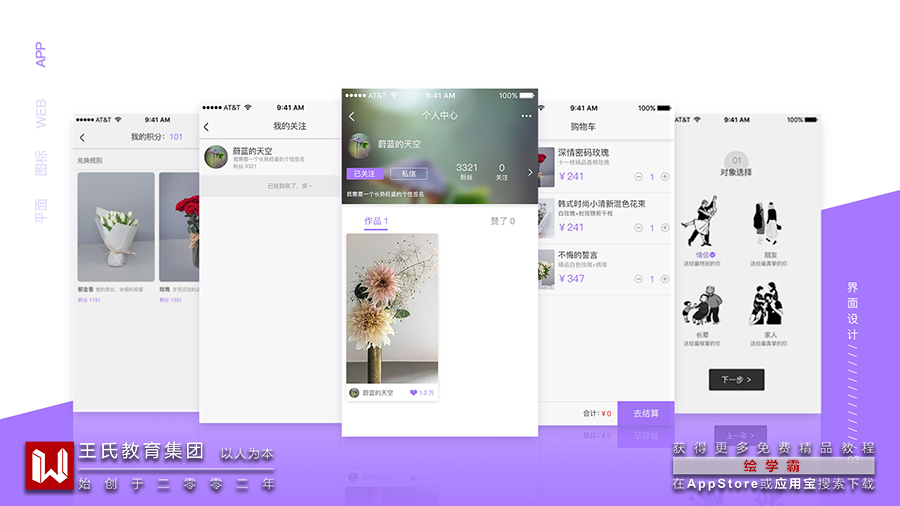This screenshot has width=900, height=506.
Task: Click the red 王氏教育集团 W logo
Action: click(49, 466)
